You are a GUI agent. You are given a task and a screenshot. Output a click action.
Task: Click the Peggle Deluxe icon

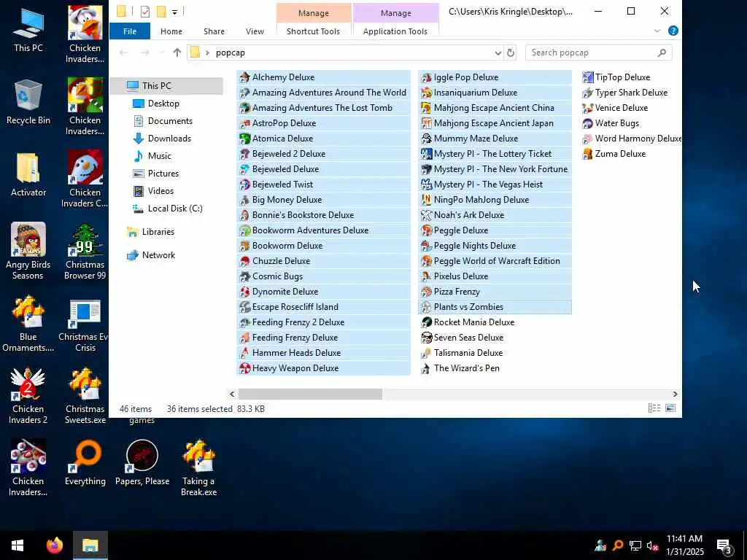click(426, 230)
